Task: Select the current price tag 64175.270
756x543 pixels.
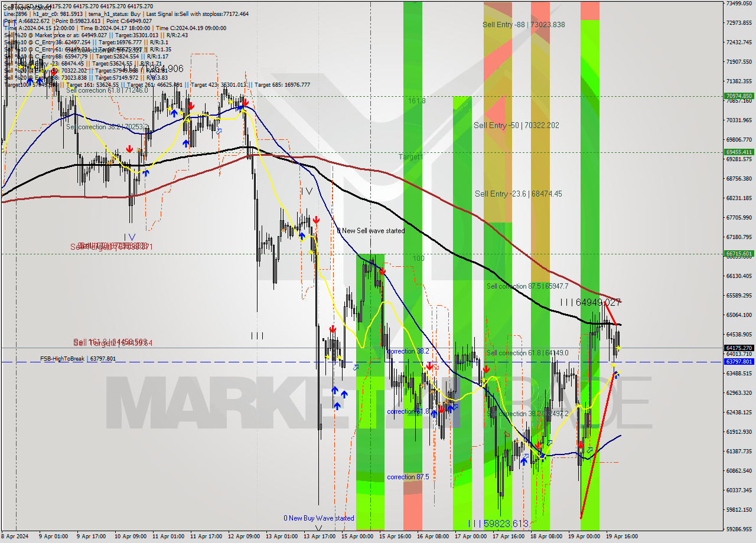Action: [x=738, y=348]
